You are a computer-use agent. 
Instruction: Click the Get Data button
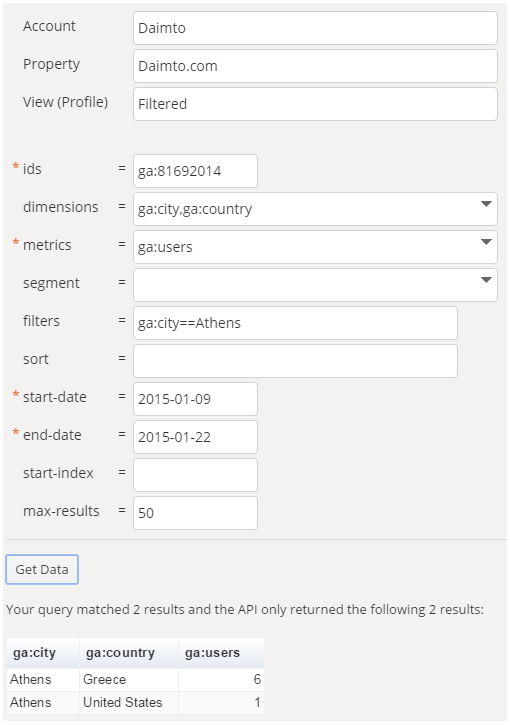[x=42, y=569]
